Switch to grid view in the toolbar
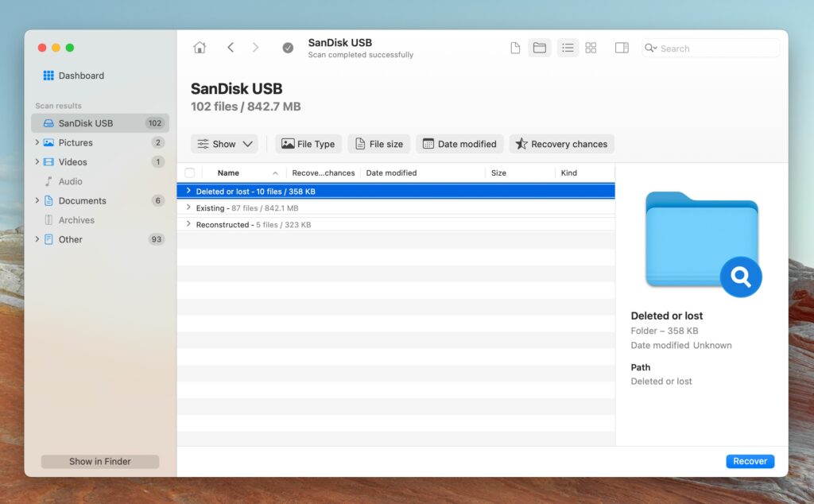This screenshot has height=504, width=814. tap(591, 48)
